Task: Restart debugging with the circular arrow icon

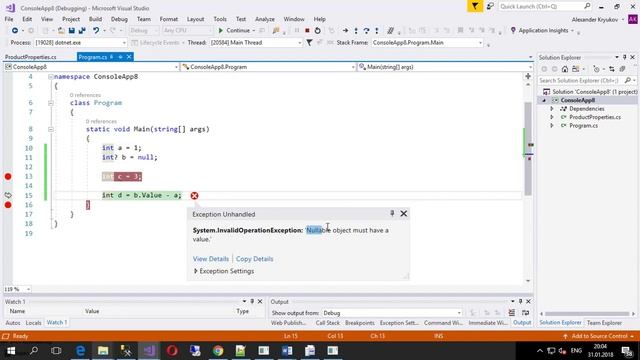Action: click(x=318, y=30)
